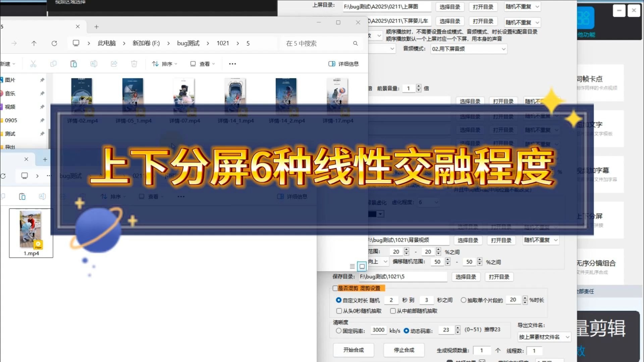Enable the 是否混剪 checkbox
Viewport: 644px width, 362px height.
335,288
